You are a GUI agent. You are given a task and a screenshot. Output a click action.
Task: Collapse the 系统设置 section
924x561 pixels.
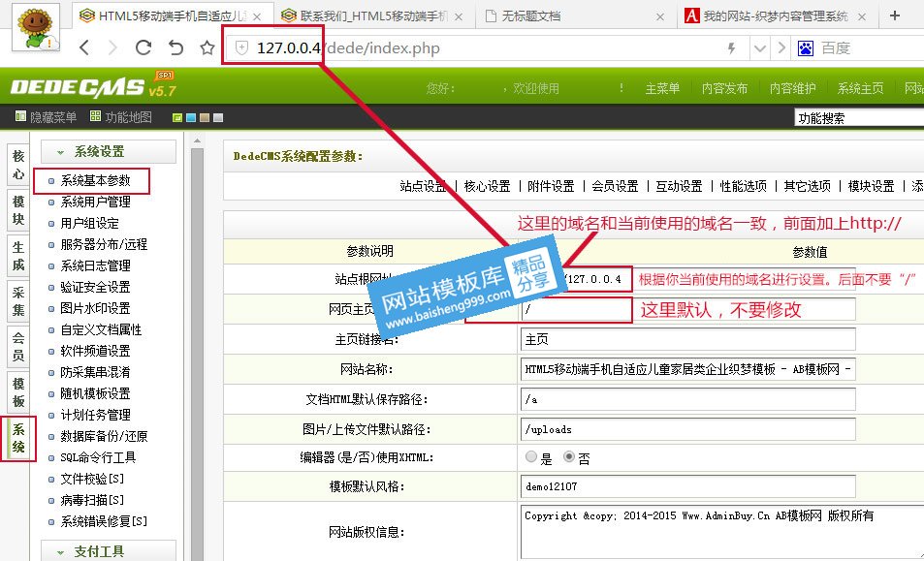coord(109,151)
